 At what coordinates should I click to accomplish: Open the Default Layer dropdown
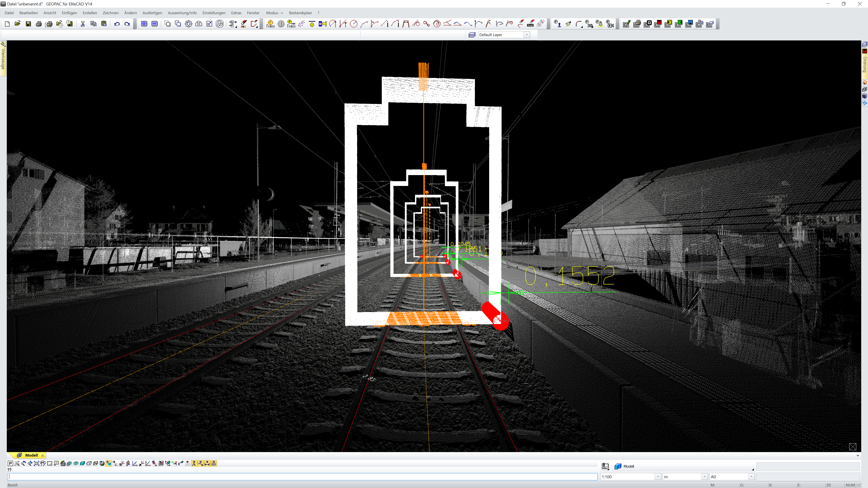click(x=526, y=35)
